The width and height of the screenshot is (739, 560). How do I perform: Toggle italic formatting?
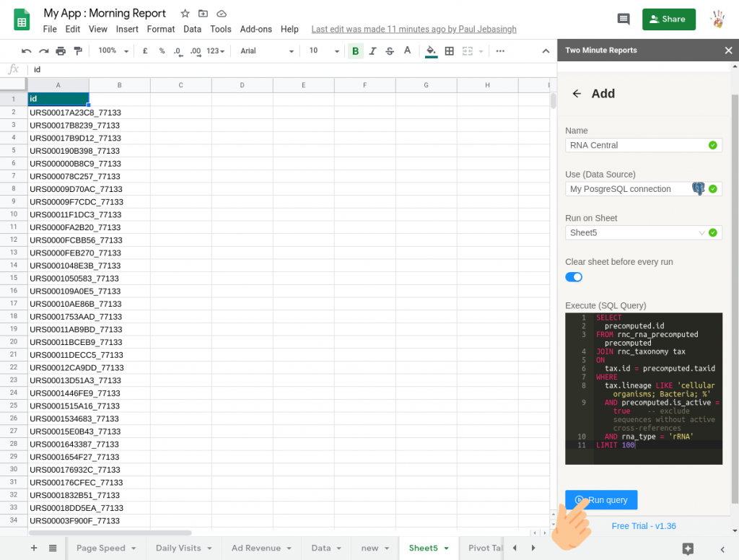(x=372, y=51)
